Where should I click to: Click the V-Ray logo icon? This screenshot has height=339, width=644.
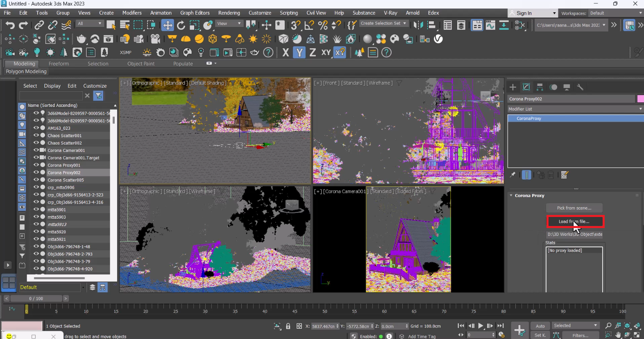438,39
